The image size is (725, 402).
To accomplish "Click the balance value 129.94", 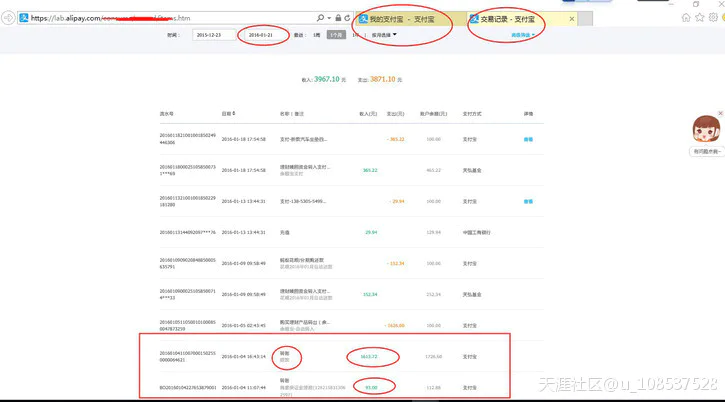I will pos(434,232).
